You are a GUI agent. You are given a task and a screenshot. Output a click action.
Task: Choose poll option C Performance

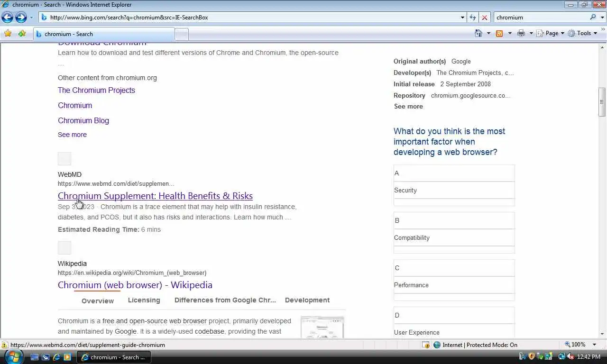click(x=454, y=280)
